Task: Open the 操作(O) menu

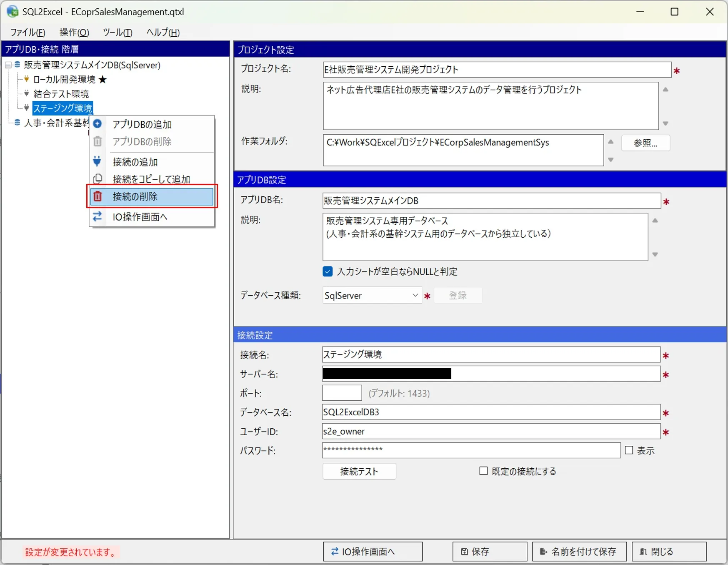Action: tap(74, 32)
